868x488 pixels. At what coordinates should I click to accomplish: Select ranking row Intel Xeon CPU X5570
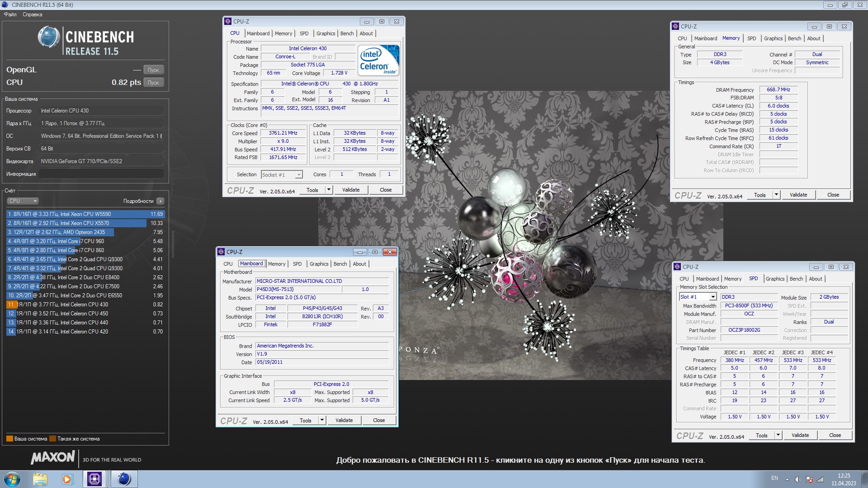[85, 223]
